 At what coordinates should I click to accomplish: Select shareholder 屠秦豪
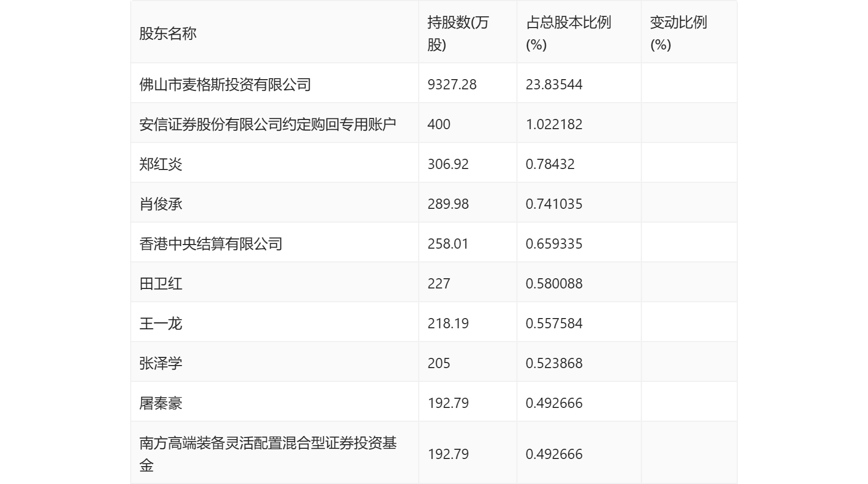point(161,403)
